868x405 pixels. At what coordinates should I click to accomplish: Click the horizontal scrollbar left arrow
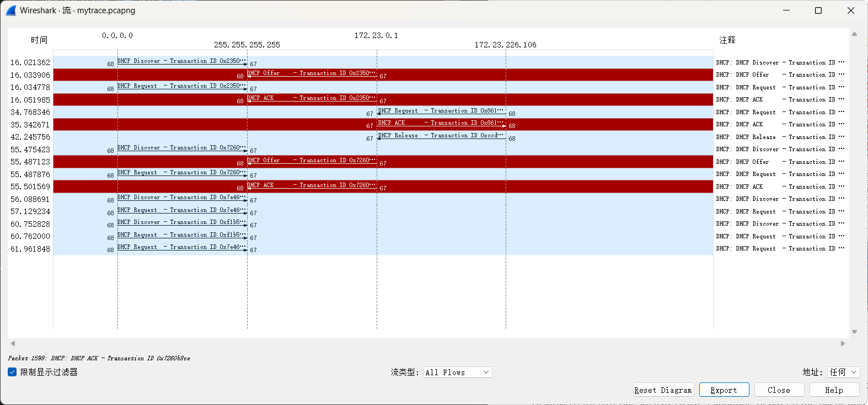click(x=13, y=343)
